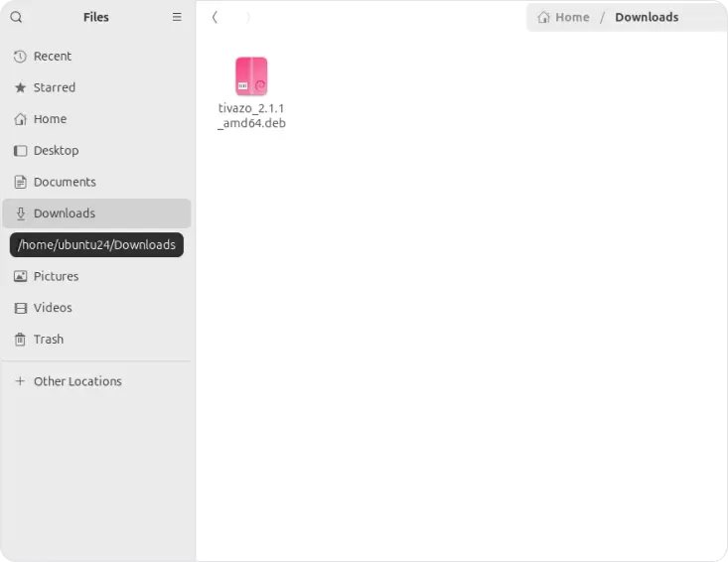This screenshot has height=562, width=728.
Task: Click the Videos film icon
Action: (20, 308)
